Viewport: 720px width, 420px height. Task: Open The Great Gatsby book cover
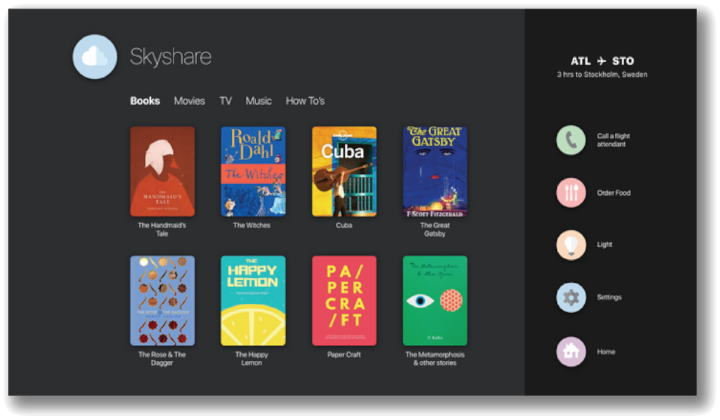click(x=435, y=172)
